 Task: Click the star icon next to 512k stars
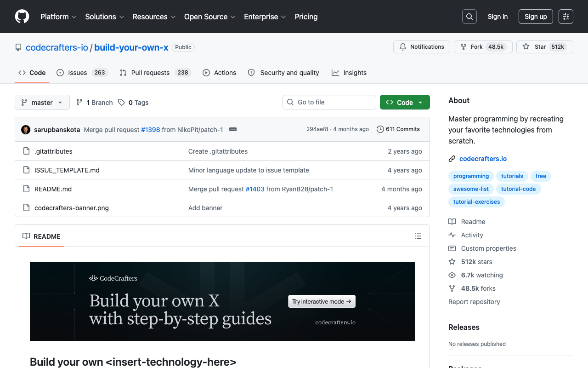point(452,262)
